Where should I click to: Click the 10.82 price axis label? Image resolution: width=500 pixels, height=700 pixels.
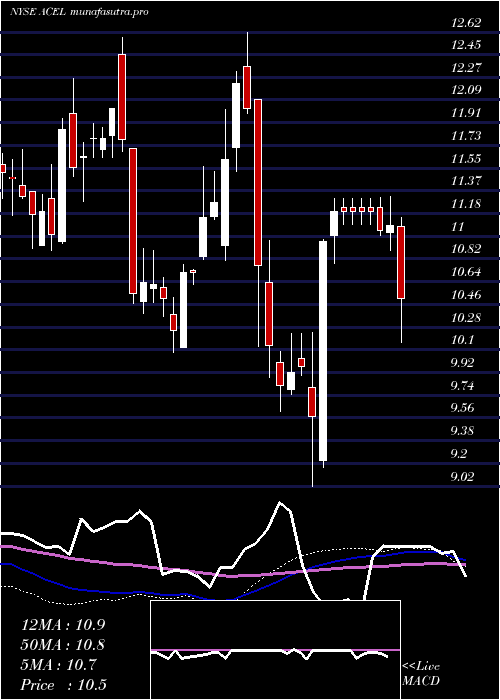tap(466, 249)
